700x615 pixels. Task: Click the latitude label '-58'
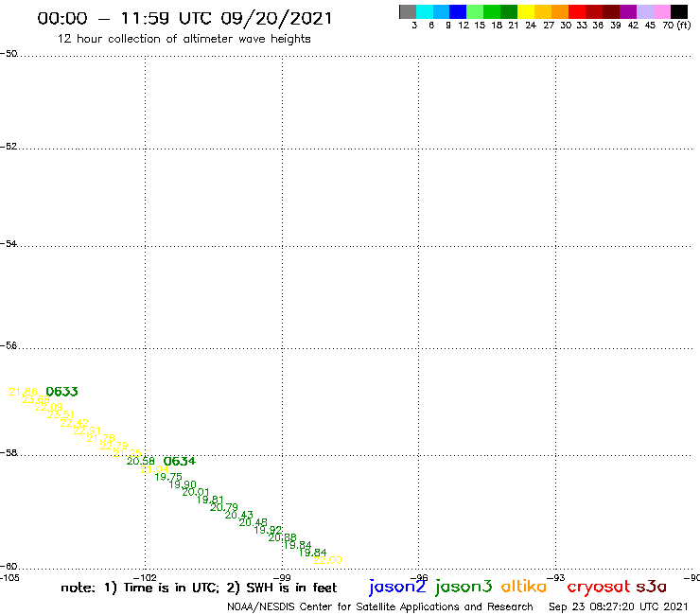[9, 453]
